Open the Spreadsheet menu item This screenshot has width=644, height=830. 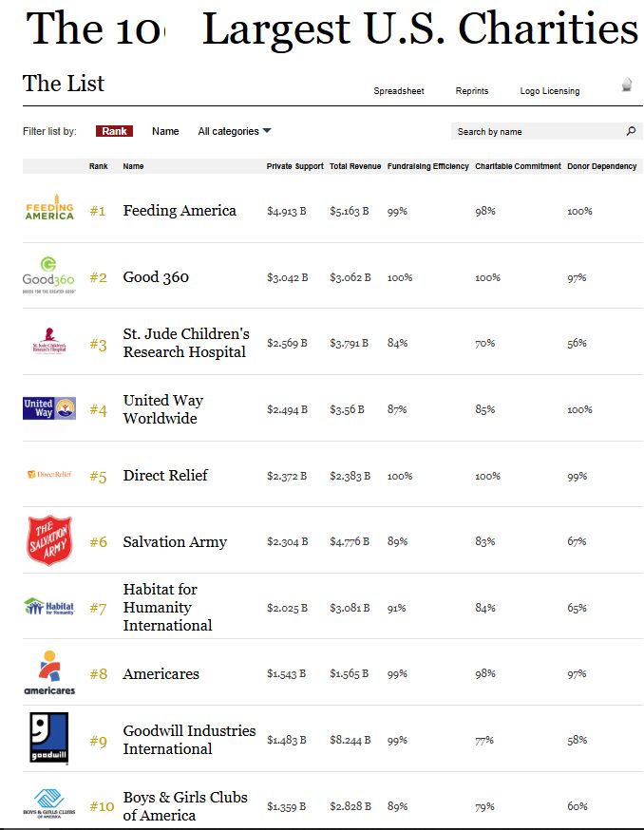coord(399,91)
